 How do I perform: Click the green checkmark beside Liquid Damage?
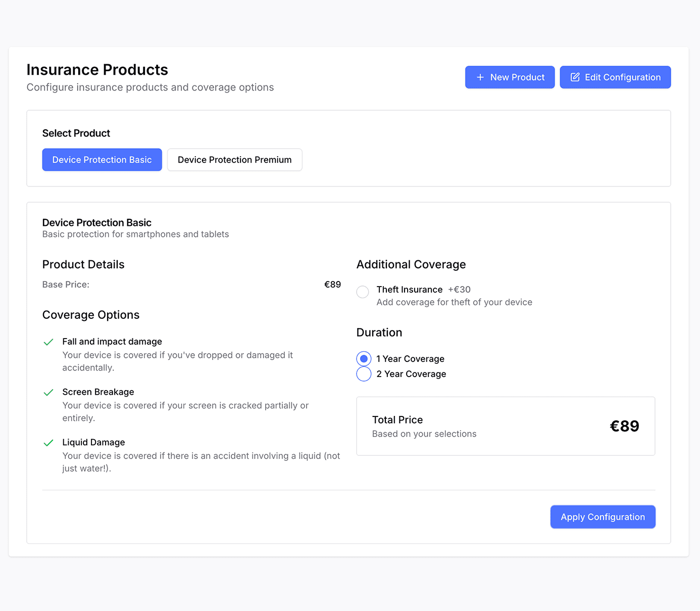coord(48,443)
